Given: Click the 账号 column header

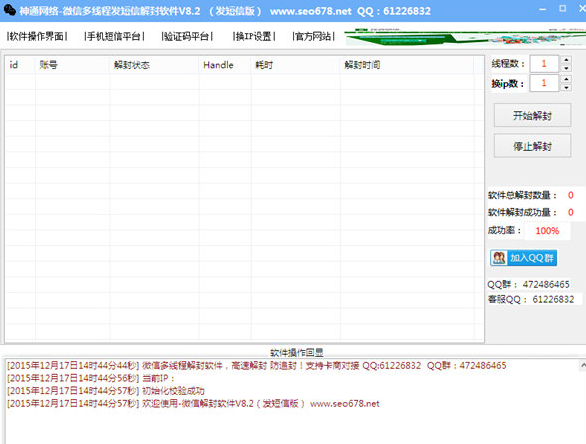Looking at the screenshot, I should point(73,65).
